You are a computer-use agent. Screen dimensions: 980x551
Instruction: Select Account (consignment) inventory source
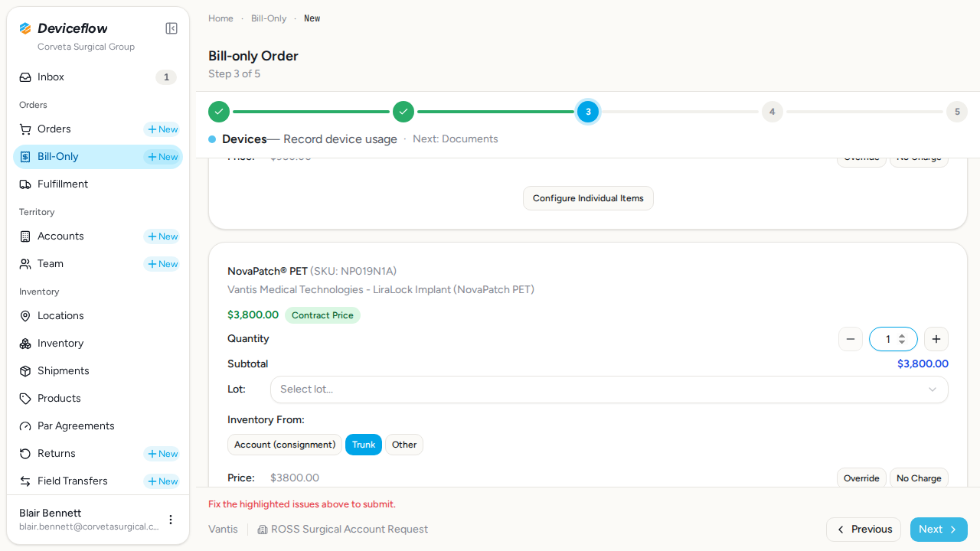285,445
